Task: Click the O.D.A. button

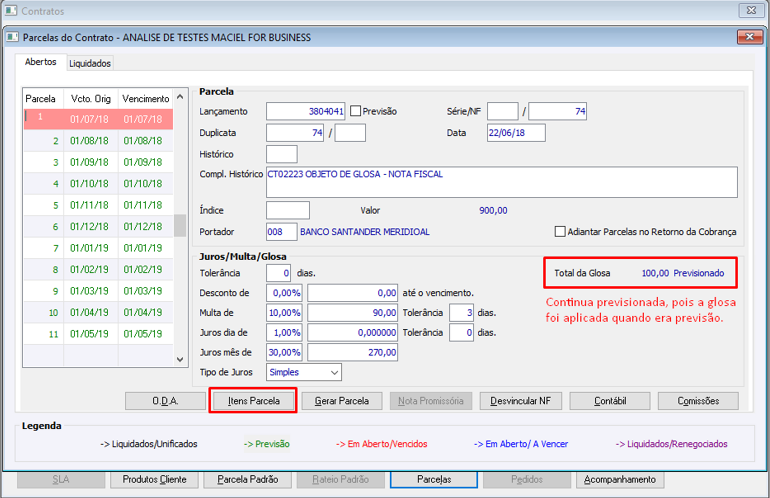Action: pos(165,401)
